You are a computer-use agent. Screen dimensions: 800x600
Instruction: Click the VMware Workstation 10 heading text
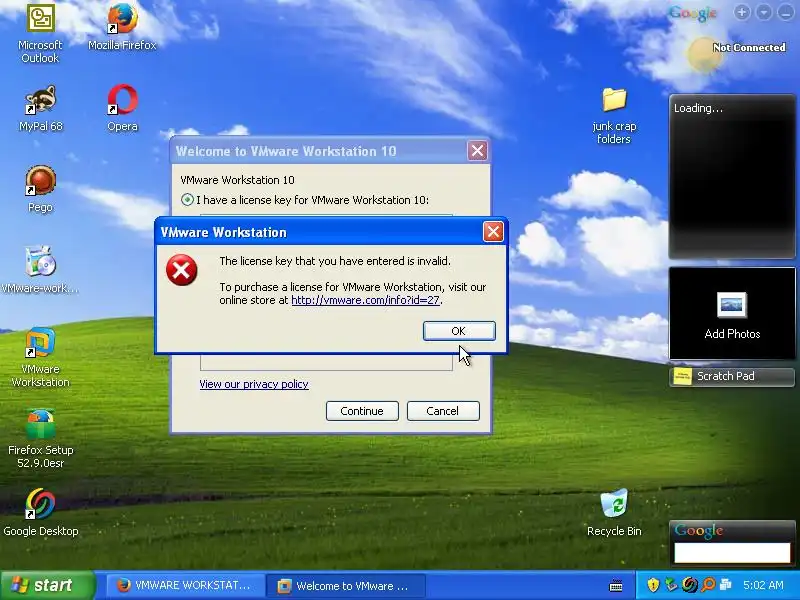237,180
